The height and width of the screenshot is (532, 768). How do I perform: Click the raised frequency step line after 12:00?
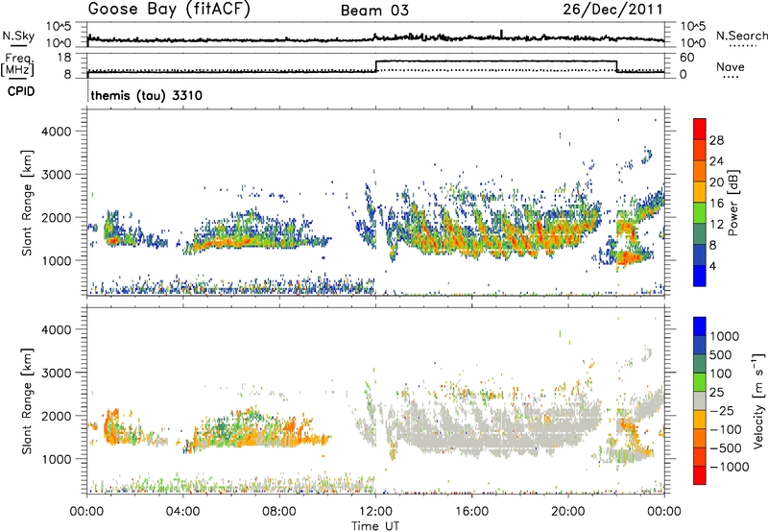click(x=496, y=60)
